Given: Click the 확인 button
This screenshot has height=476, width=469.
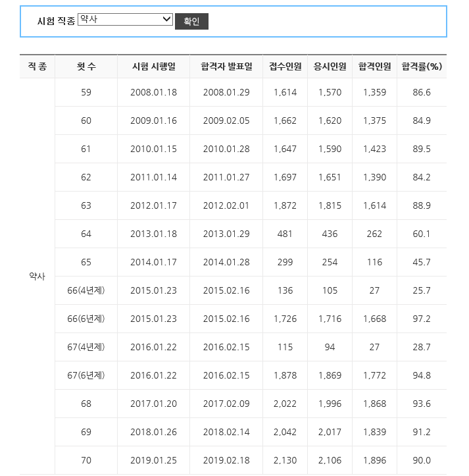Looking at the screenshot, I should [x=191, y=21].
